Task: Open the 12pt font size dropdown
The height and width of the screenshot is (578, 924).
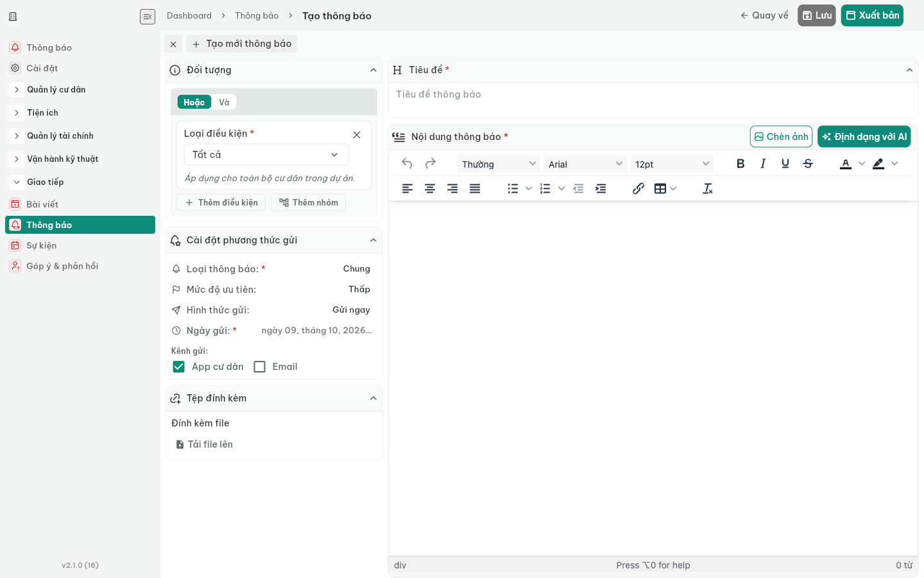Action: (x=672, y=164)
